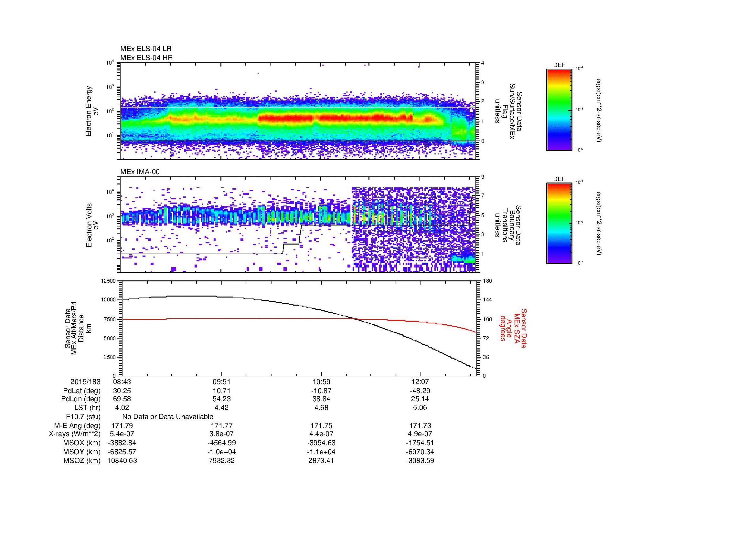Click the LST value '5.06'
The image size is (756, 534).
click(x=420, y=408)
